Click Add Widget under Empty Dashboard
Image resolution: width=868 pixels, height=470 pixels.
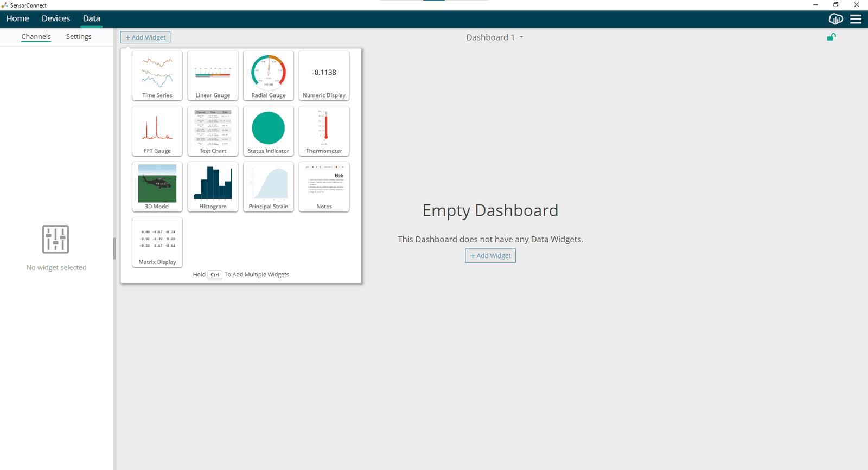(490, 256)
